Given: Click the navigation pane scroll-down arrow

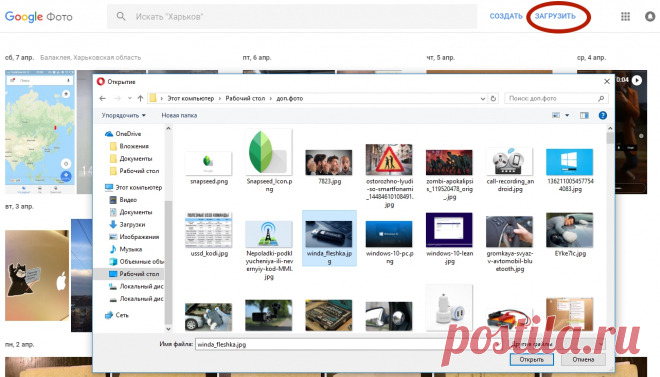Looking at the screenshot, I should 168,329.
